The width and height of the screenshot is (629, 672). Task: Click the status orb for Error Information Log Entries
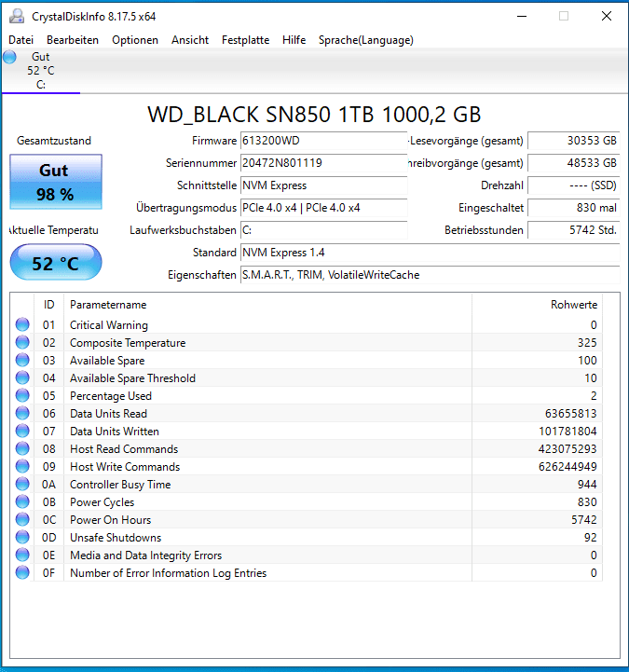point(22,572)
